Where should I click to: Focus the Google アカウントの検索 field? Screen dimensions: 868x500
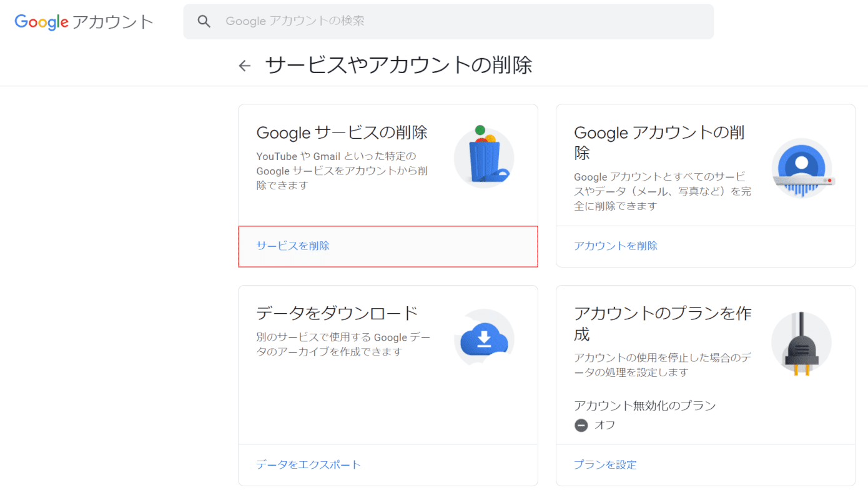click(448, 21)
